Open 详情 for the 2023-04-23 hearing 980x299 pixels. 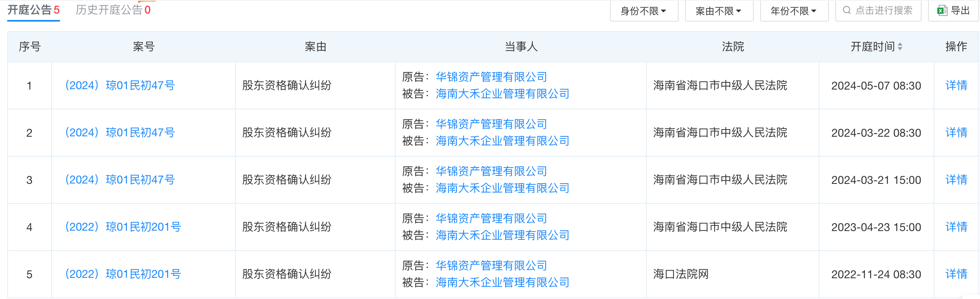[x=956, y=227]
